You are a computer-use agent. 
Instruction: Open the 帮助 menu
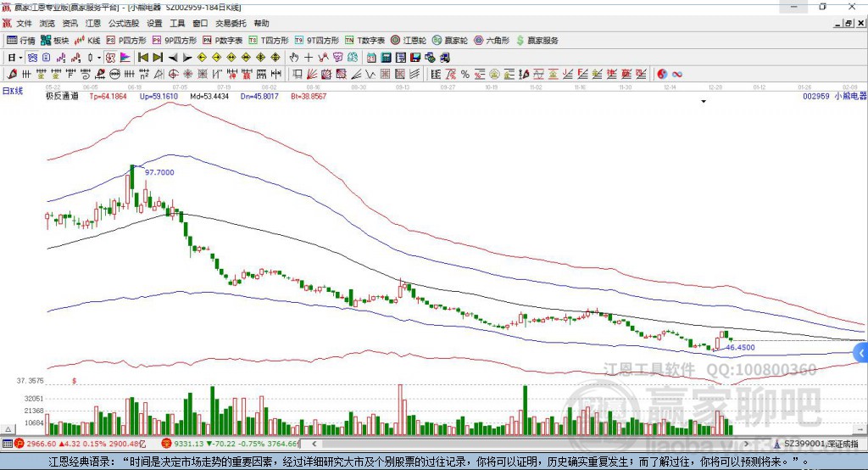click(261, 23)
